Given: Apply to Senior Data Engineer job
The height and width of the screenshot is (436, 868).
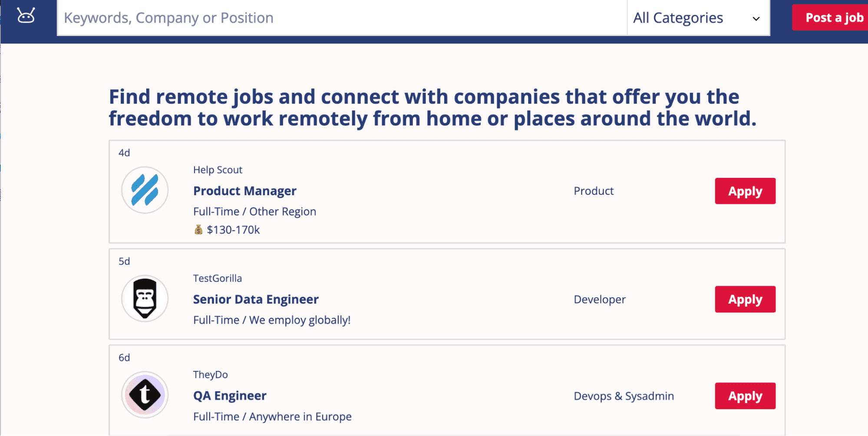Looking at the screenshot, I should tap(745, 299).
